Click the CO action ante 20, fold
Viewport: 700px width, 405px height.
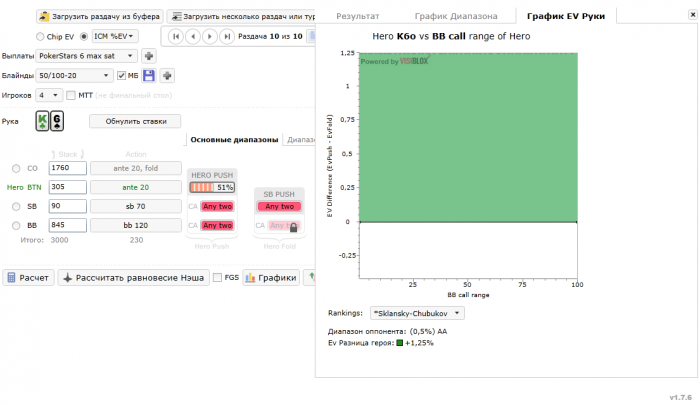point(136,168)
